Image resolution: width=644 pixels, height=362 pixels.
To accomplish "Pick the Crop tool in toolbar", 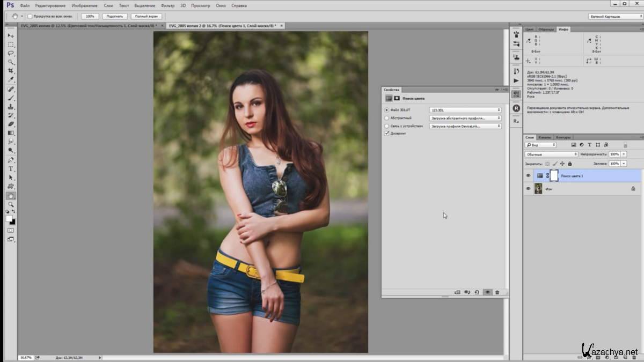I will click(x=11, y=71).
